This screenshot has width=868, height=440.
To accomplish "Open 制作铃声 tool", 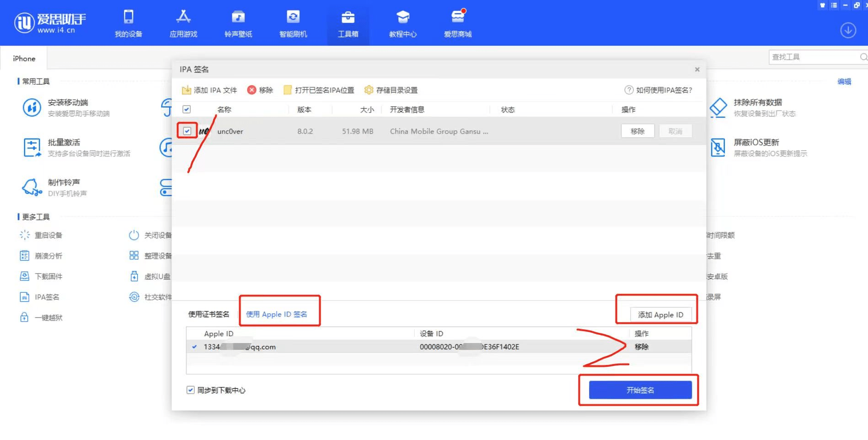I will [x=54, y=188].
